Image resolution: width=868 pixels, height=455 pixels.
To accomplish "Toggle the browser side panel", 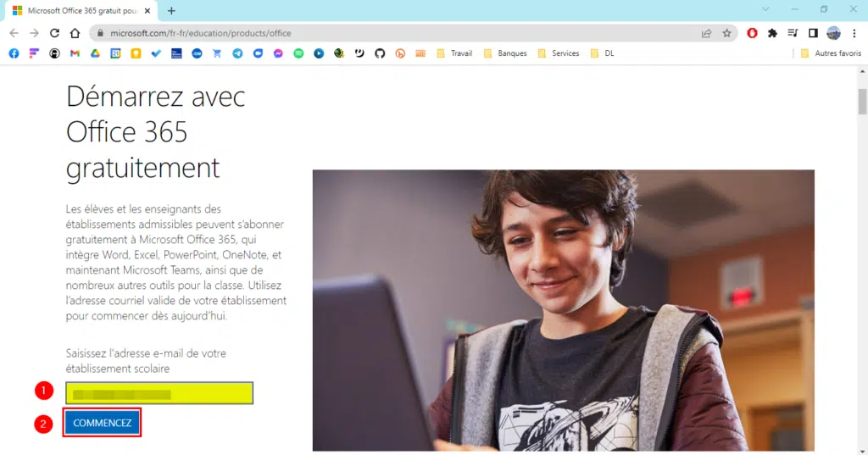I will tap(813, 33).
